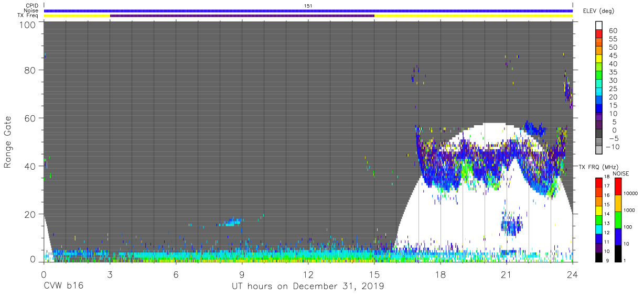Pick the orange swatch in NOISE colorbar

618,203
